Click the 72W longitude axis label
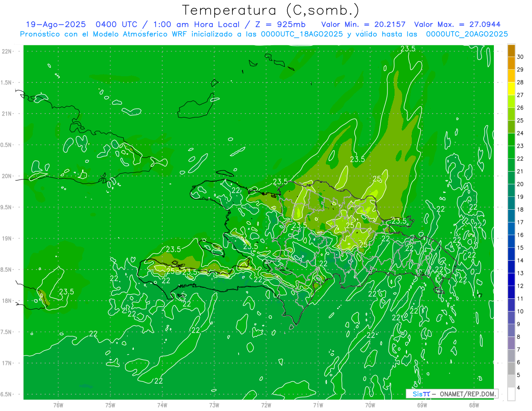532x411 pixels. tap(266, 405)
